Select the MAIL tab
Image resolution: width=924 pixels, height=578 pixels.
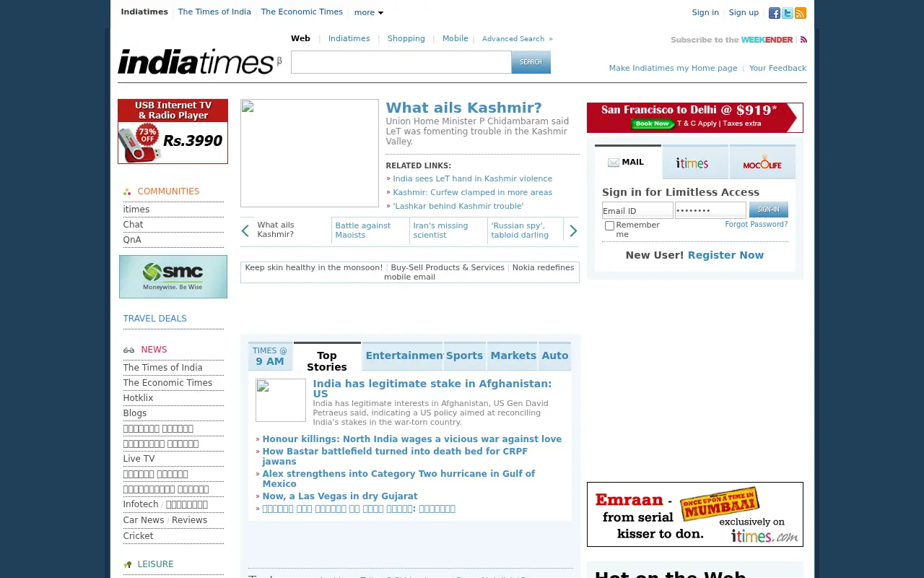point(627,162)
